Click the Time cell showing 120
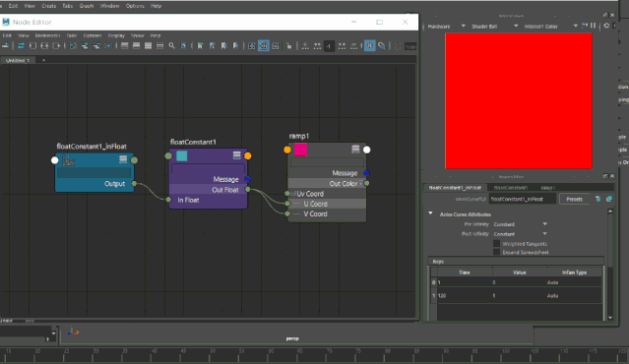The width and height of the screenshot is (629, 364). 465,295
